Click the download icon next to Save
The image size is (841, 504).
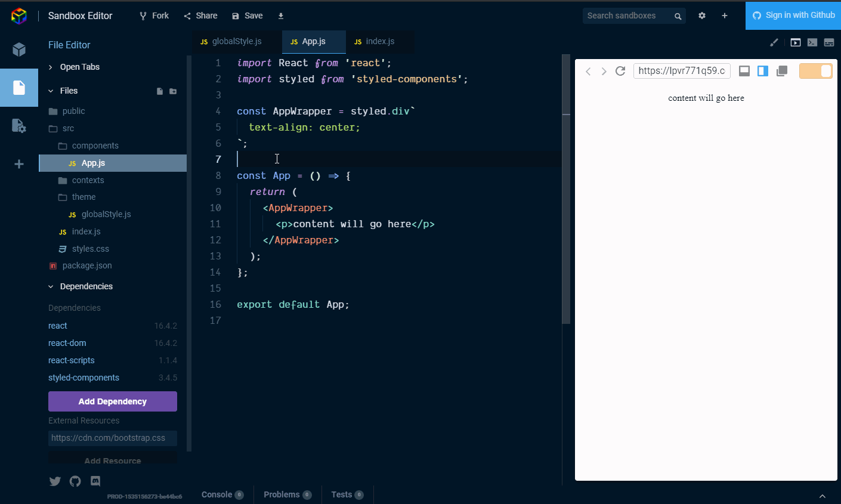coord(281,16)
